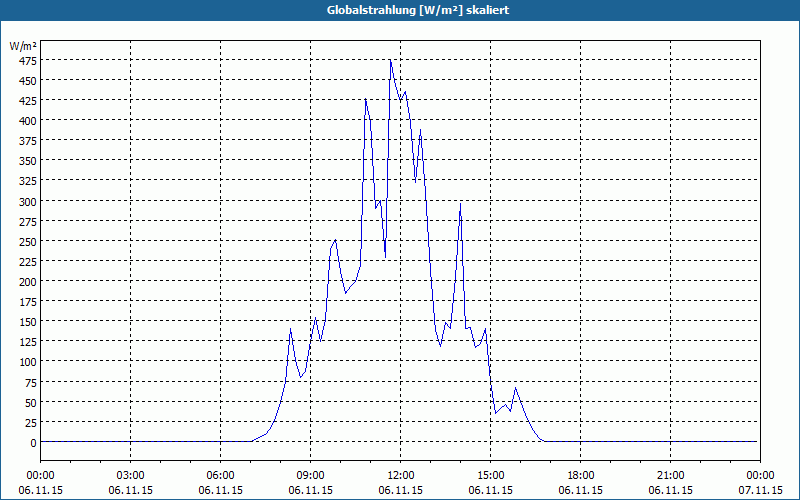This screenshot has width=800, height=500.
Task: Click the chart title 'Globalstrahlung [W/m²] skaliert'
Action: (x=418, y=10)
